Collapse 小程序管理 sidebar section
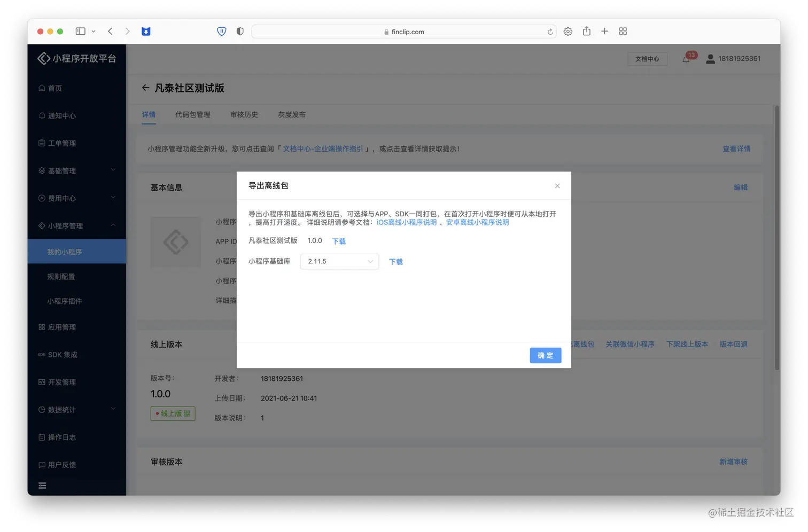 tap(77, 225)
